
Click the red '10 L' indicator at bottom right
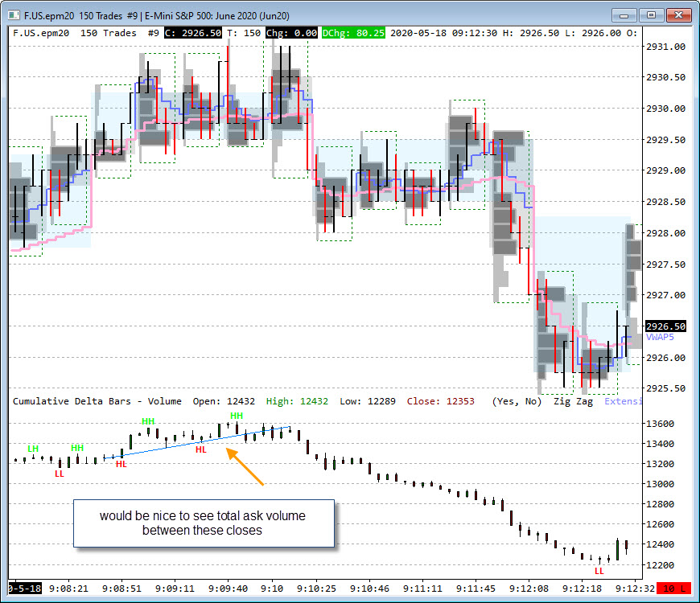(x=674, y=589)
